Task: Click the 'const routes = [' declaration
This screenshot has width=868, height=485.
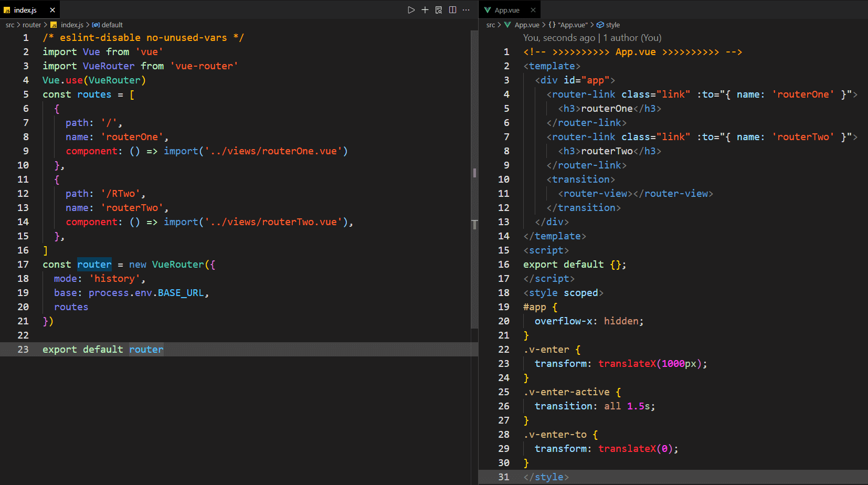Action: (x=88, y=94)
